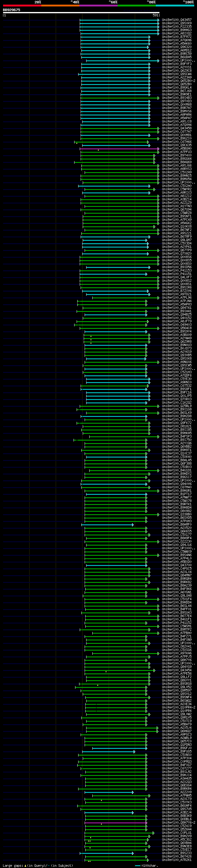Click the cyan alignment bar of UniRef100_B9S233
Viewport: 197px width, 868px height.
point(107,853)
